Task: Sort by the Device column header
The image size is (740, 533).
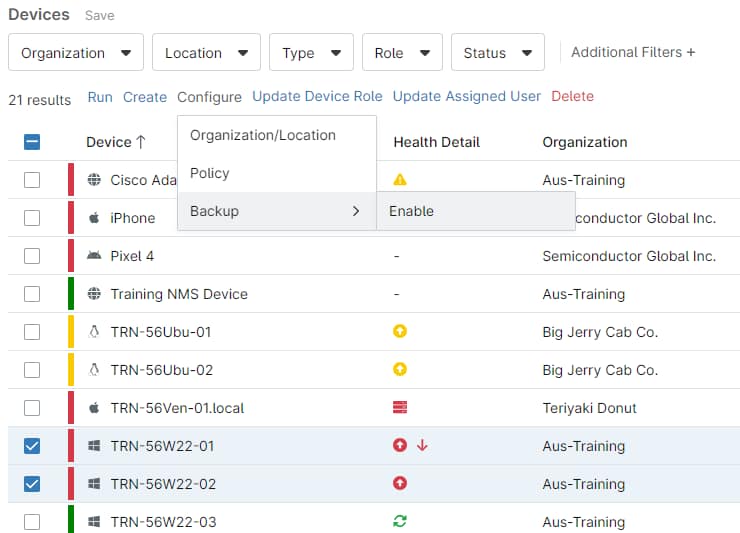Action: 115,142
